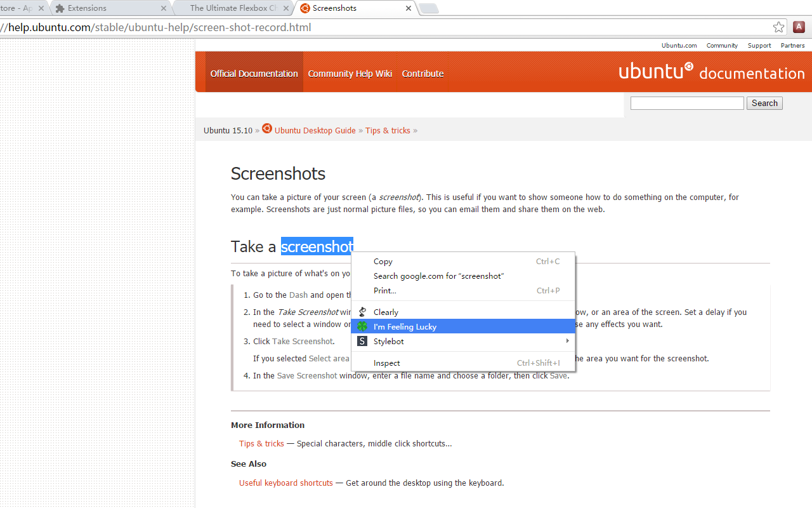The image size is (812, 508).
Task: Choose Print... in the context menu
Action: [x=463, y=290]
